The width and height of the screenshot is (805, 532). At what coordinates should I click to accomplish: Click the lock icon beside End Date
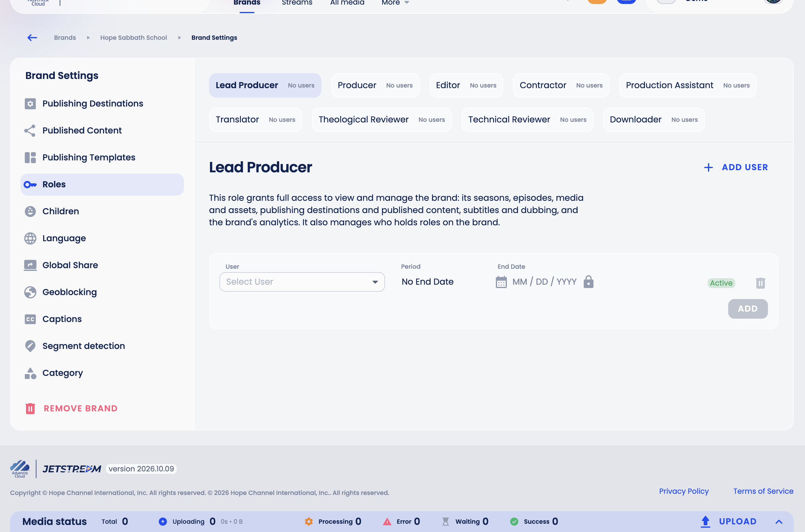click(588, 282)
